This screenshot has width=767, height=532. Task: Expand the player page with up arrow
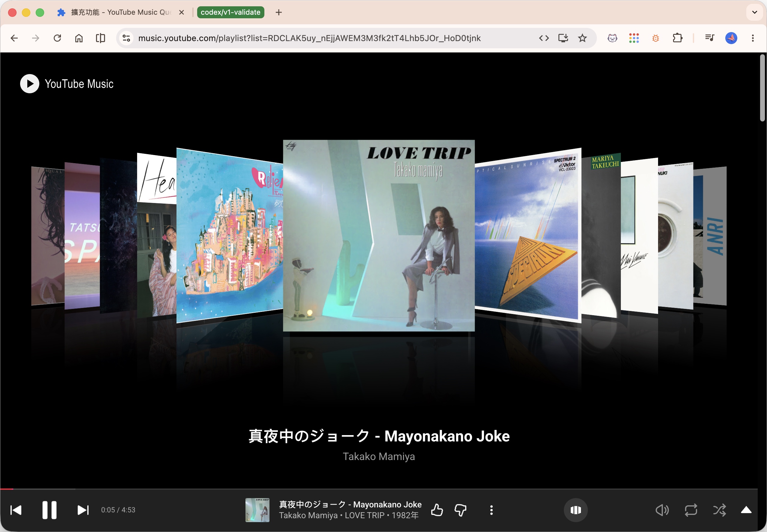[x=746, y=510]
